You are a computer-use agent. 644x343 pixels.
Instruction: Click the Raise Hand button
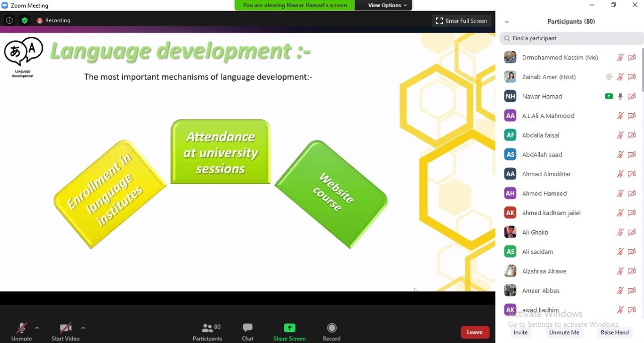point(614,332)
